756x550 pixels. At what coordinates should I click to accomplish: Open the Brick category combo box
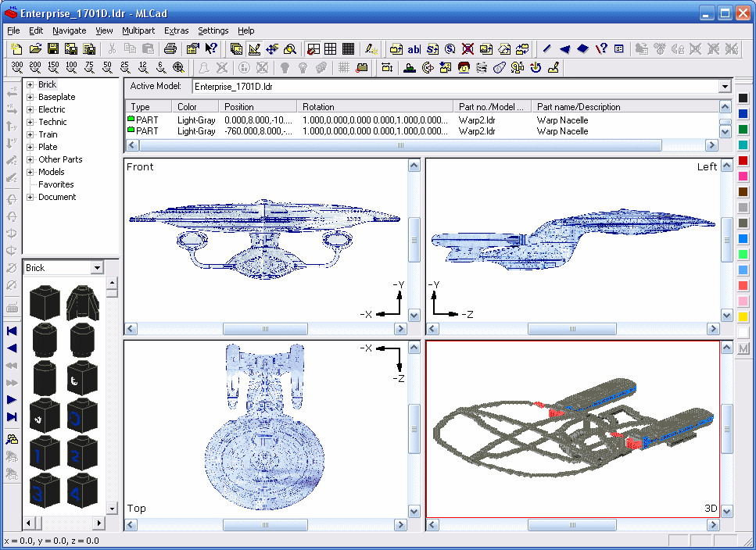pyautogui.click(x=97, y=268)
